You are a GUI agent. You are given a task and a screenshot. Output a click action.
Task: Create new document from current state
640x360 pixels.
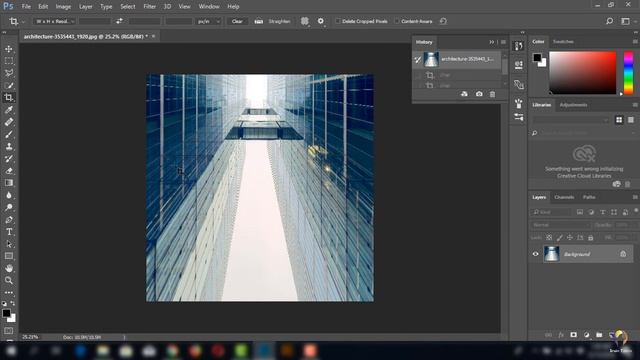tap(464, 94)
